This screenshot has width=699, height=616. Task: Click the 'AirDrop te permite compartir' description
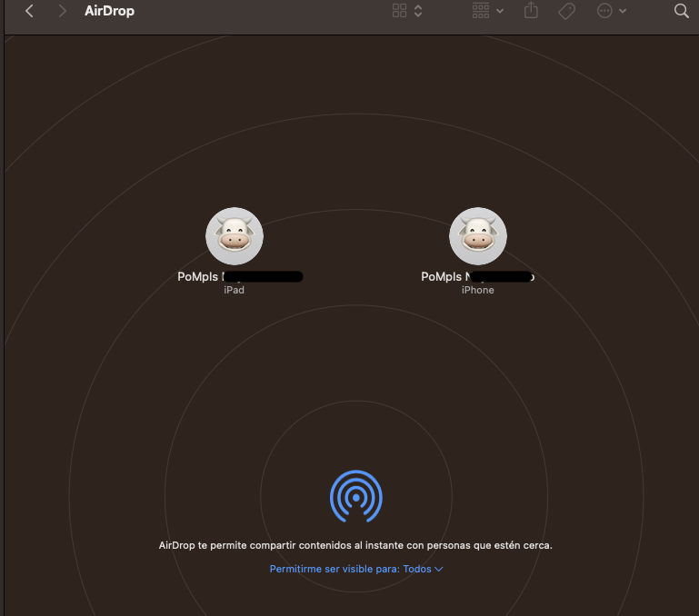point(355,545)
